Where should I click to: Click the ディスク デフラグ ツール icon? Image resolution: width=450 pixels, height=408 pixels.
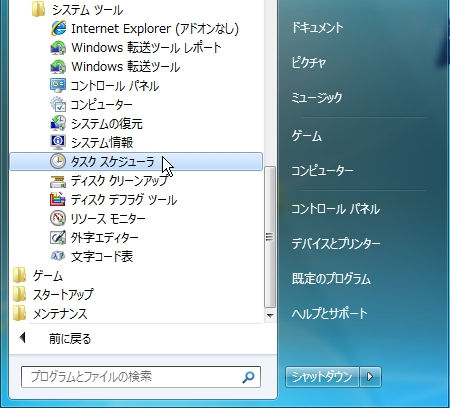click(x=58, y=200)
